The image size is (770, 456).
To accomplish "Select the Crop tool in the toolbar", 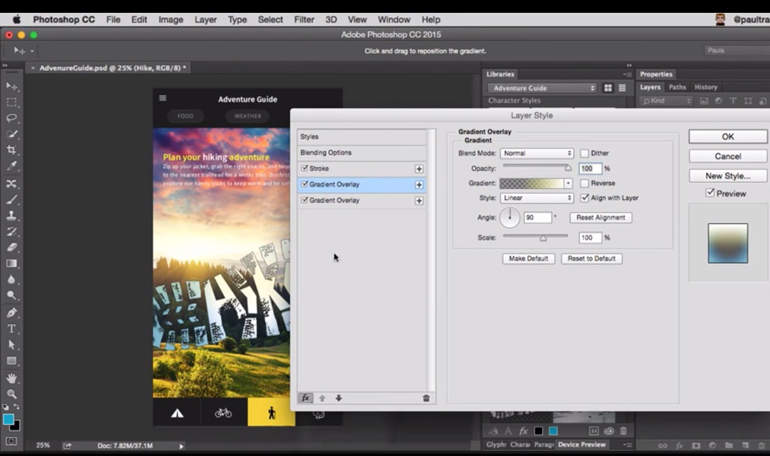I will point(12,150).
